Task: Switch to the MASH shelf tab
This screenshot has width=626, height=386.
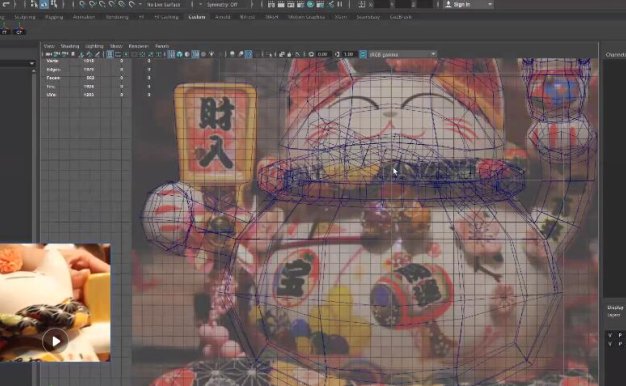Action: (x=271, y=17)
